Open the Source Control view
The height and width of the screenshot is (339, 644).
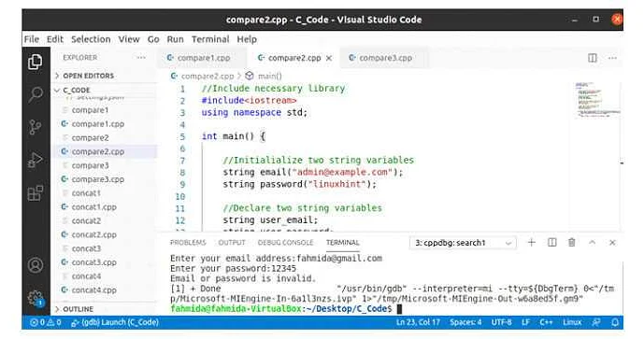click(x=36, y=127)
